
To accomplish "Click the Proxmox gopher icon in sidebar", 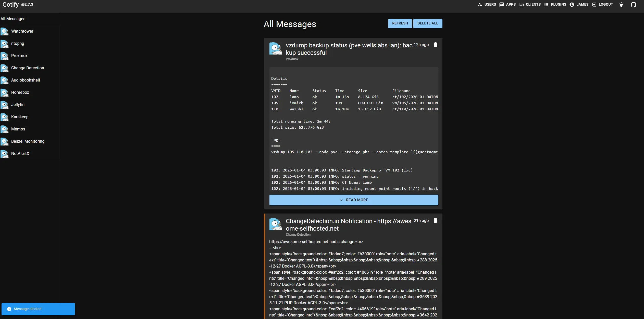I will pos(4,56).
